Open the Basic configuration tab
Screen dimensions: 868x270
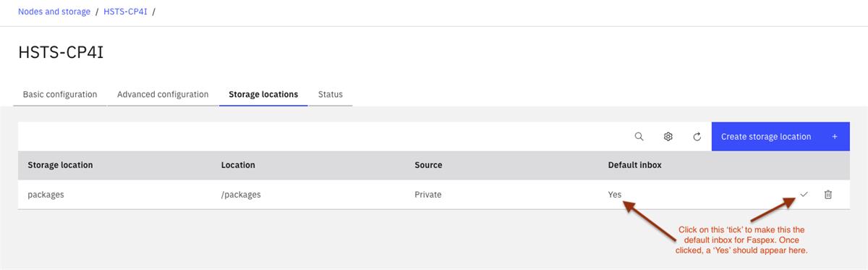[x=60, y=94]
